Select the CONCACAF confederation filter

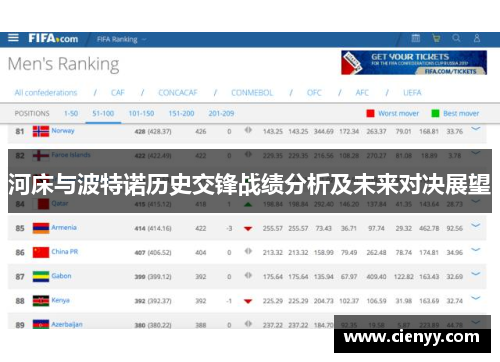click(x=178, y=93)
